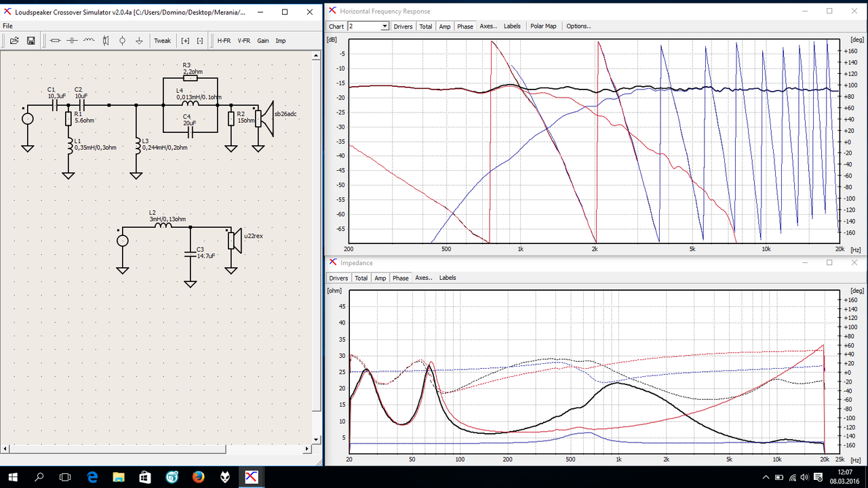Open the V-FR vertical response window
Viewport: 868px width, 488px height.
(x=243, y=41)
